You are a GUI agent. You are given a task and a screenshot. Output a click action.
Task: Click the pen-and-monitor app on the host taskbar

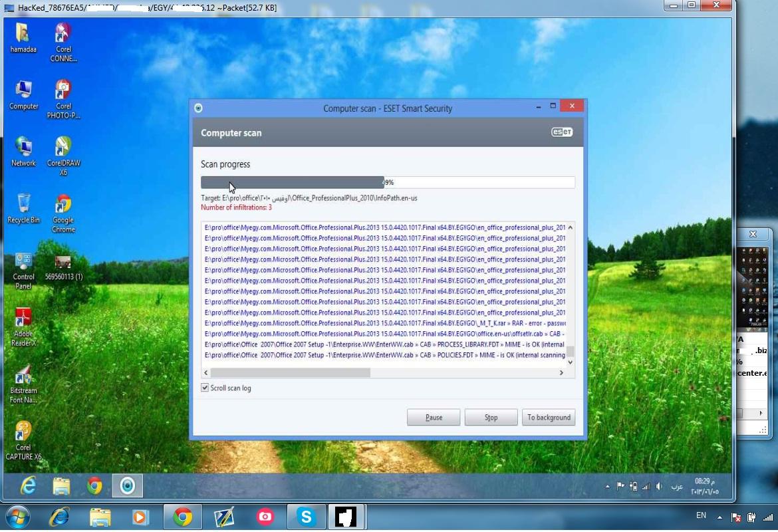point(224,517)
